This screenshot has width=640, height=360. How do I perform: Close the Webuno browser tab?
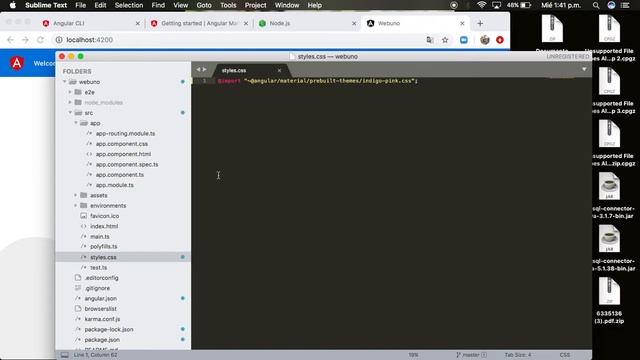coord(462,24)
